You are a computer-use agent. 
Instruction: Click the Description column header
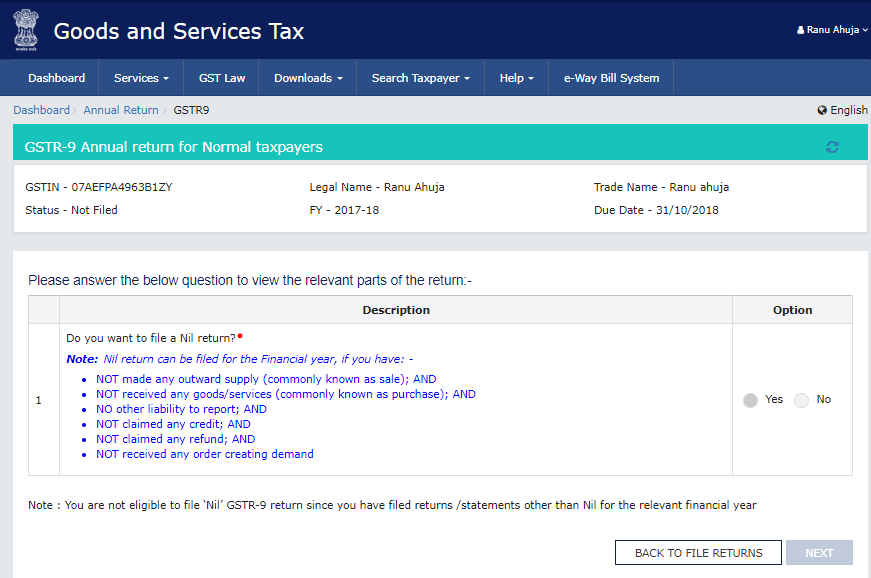[396, 310]
